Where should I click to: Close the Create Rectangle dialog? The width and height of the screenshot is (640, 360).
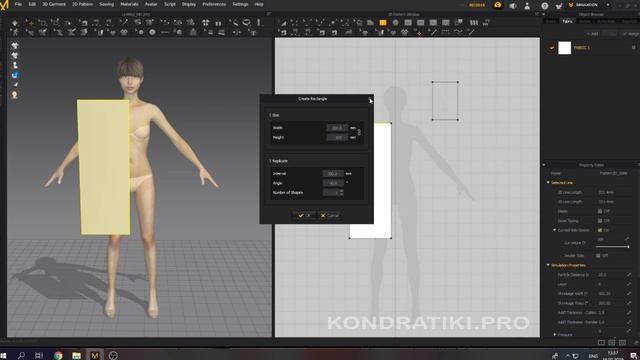pyautogui.click(x=369, y=98)
